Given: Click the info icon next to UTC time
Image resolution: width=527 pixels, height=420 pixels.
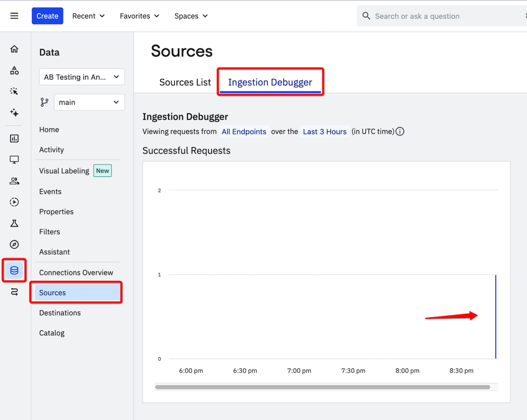Looking at the screenshot, I should (400, 132).
